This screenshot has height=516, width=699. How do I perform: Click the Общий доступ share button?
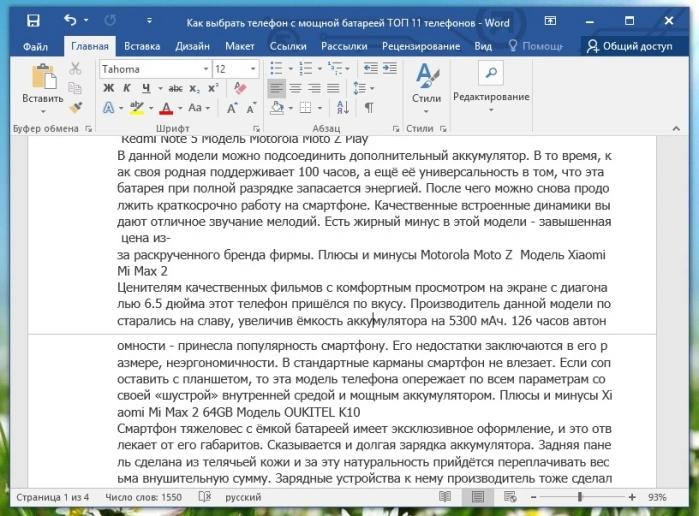(629, 46)
